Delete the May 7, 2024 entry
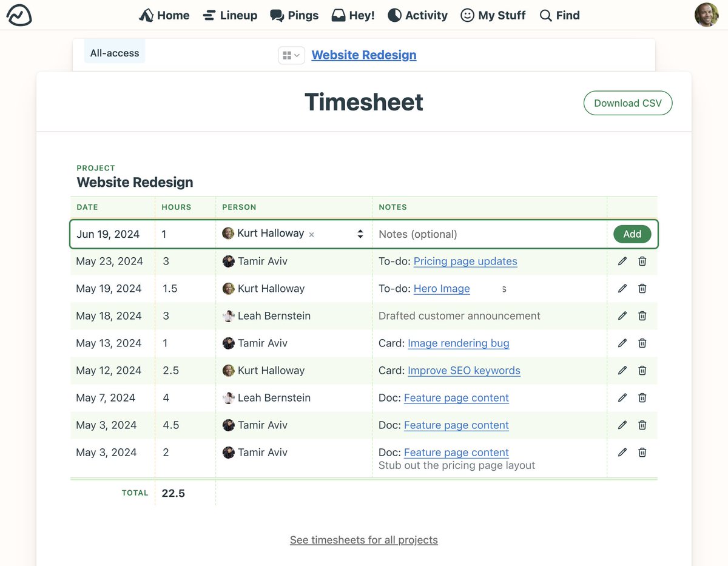The image size is (728, 566). click(x=642, y=398)
